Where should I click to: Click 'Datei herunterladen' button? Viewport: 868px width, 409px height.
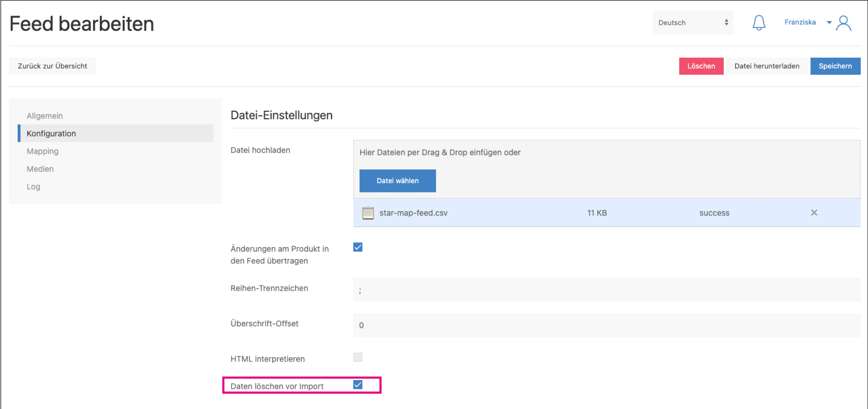click(x=767, y=66)
